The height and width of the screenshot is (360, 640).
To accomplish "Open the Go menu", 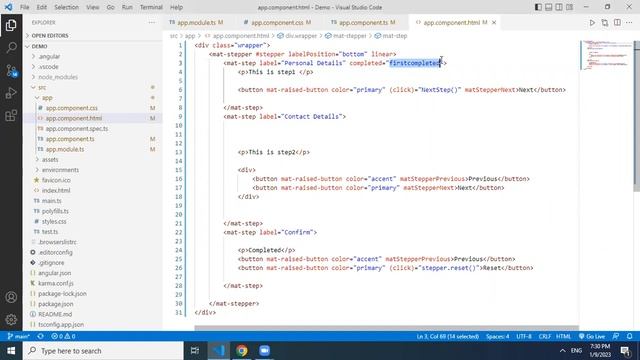I will (110, 7).
